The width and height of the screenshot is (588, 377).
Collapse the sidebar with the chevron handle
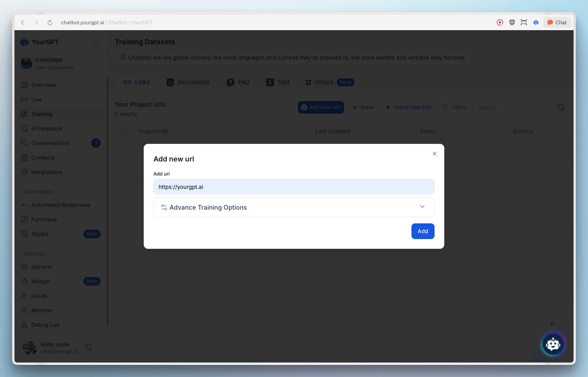tap(108, 50)
